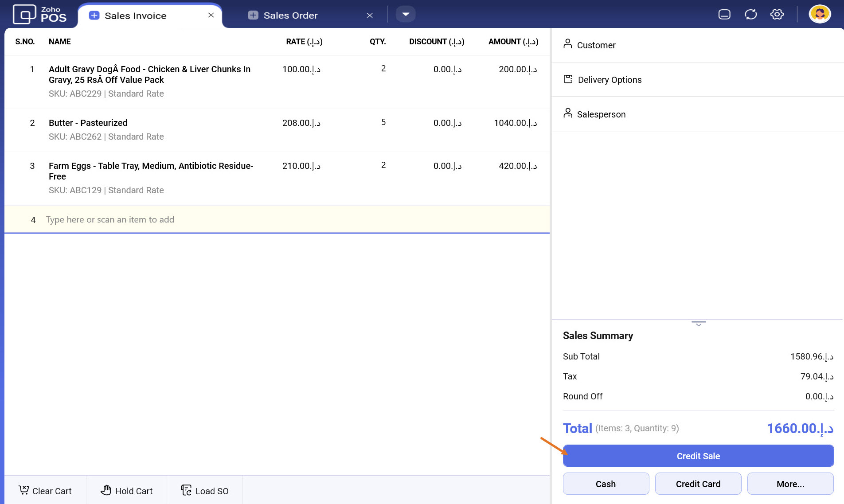Open the new tab dropdown arrow
Image resolution: width=844 pixels, height=504 pixels.
coord(405,14)
